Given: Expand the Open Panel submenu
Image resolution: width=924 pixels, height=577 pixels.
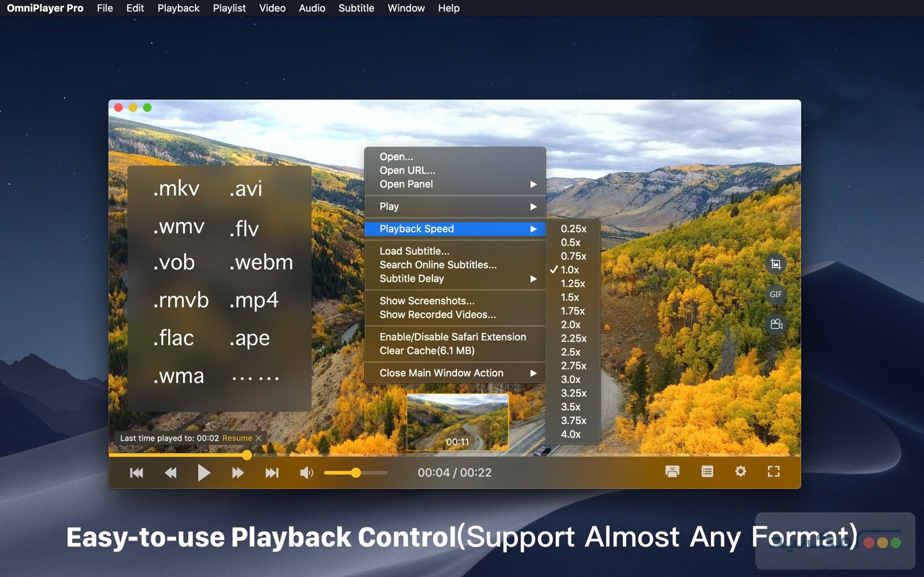Looking at the screenshot, I should (455, 184).
